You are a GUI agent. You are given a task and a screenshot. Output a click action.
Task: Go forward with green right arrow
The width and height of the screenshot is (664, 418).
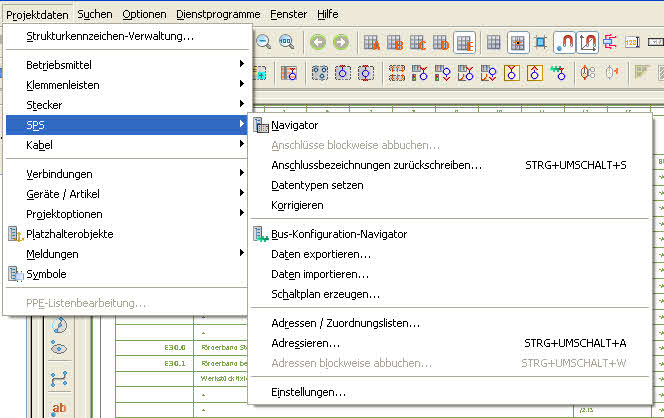tap(341, 42)
